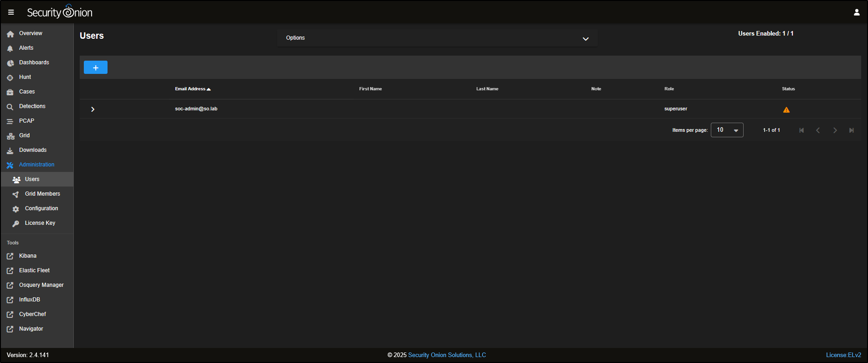Open the user profile icon menu
868x363 pixels.
856,12
